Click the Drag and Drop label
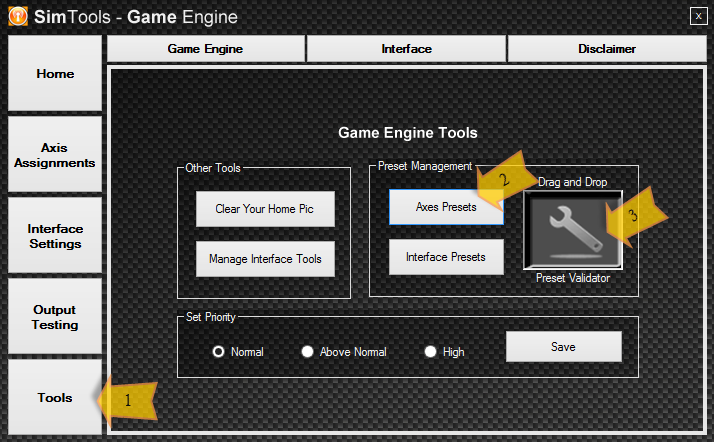Screen dimensions: 714x442 [572, 182]
